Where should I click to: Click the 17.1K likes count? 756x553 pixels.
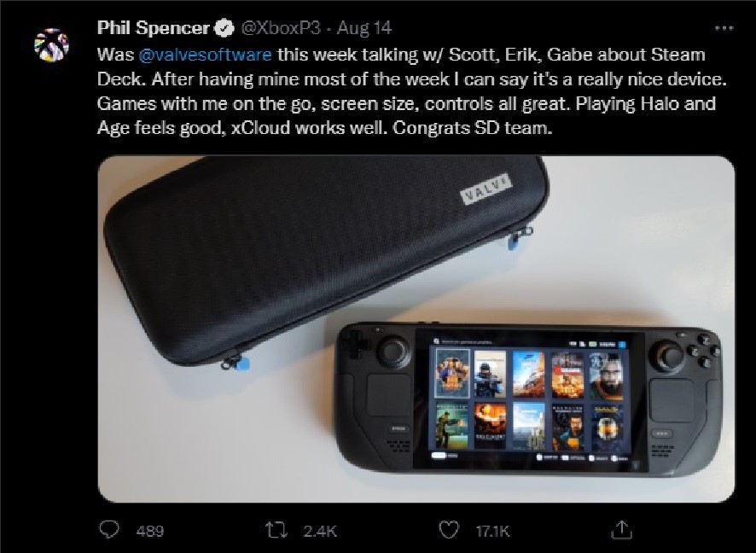click(492, 531)
